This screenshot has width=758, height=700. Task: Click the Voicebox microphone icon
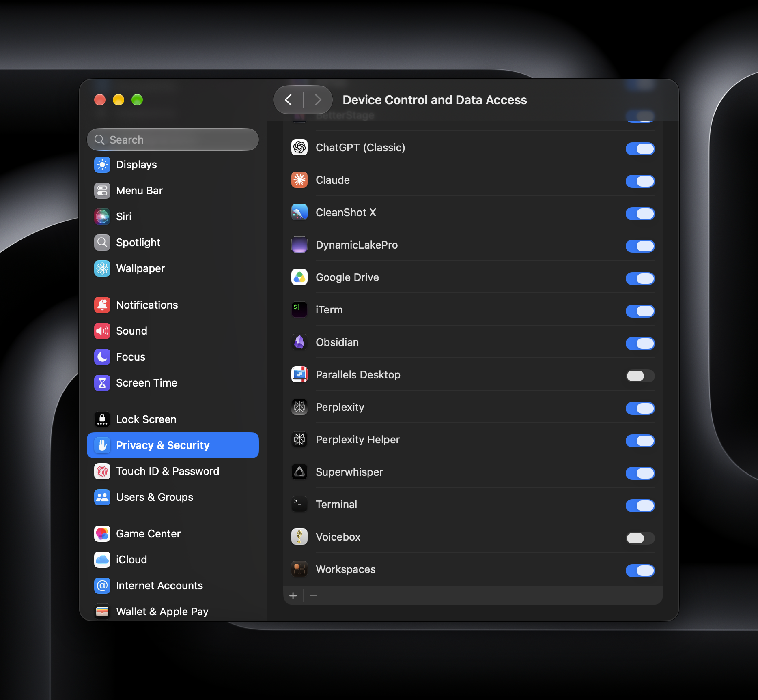point(299,537)
